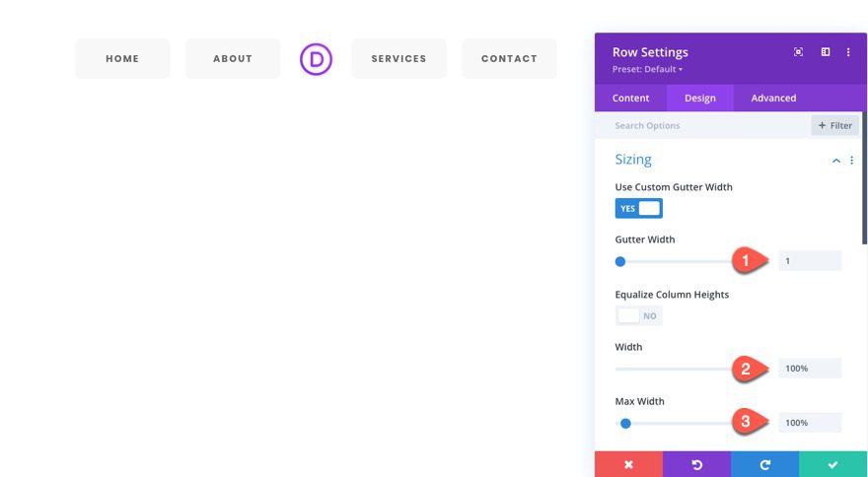Viewport: 868px width, 477px height.
Task: Open Row Settings more options menu
Action: tap(848, 52)
